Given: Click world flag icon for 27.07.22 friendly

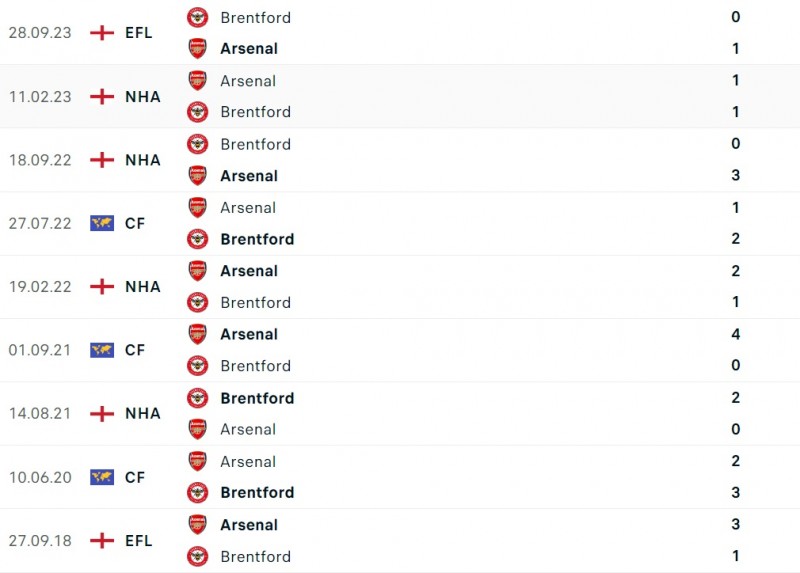Looking at the screenshot, I should [102, 223].
